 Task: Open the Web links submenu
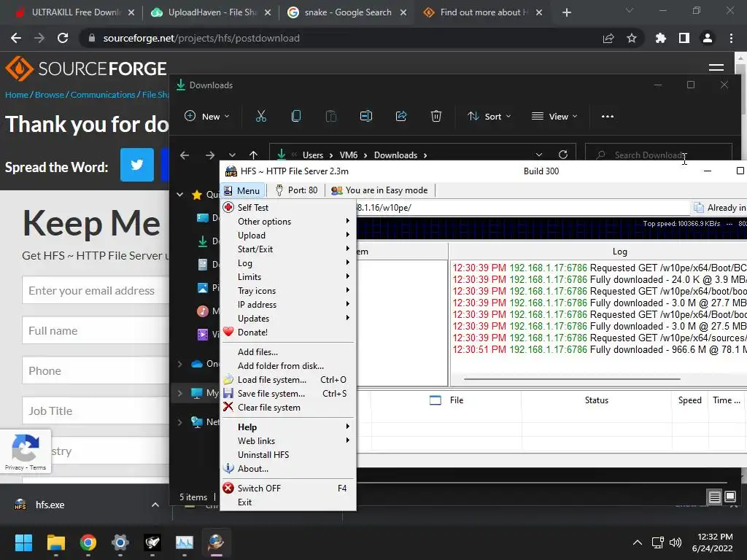[x=288, y=441]
